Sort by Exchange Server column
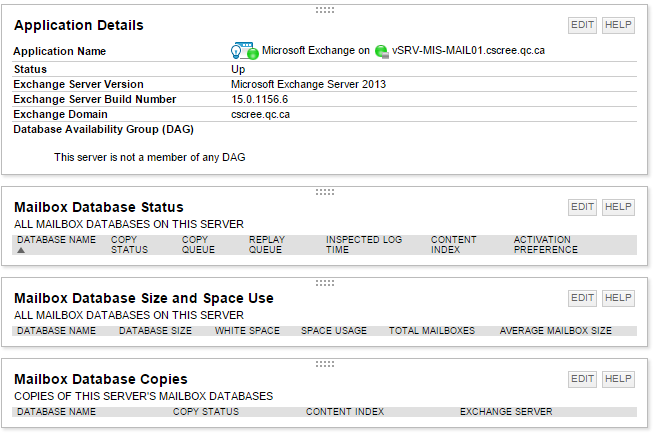The image size is (653, 434). 506,412
